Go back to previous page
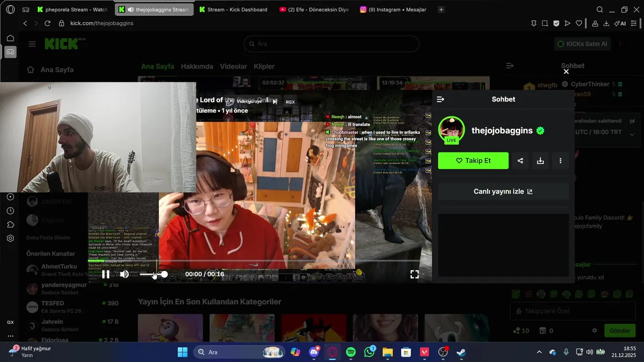Viewport: 644px width, 362px height. pyautogui.click(x=25, y=23)
